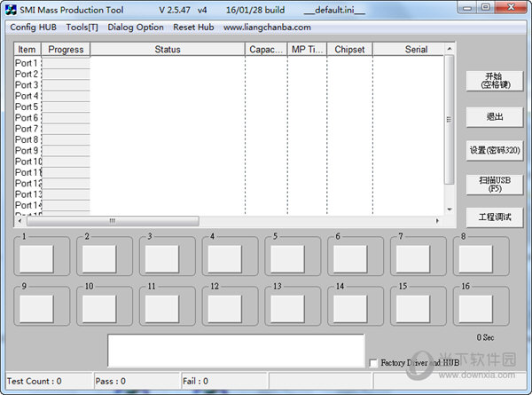Click port slot box 8

(475, 259)
